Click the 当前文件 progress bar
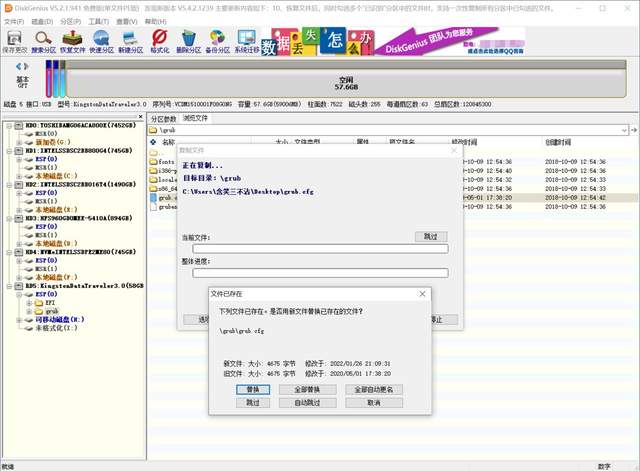640x471 pixels. tap(320, 249)
